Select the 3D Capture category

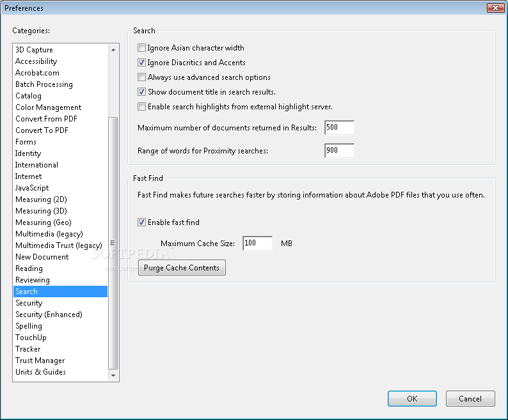pos(60,50)
